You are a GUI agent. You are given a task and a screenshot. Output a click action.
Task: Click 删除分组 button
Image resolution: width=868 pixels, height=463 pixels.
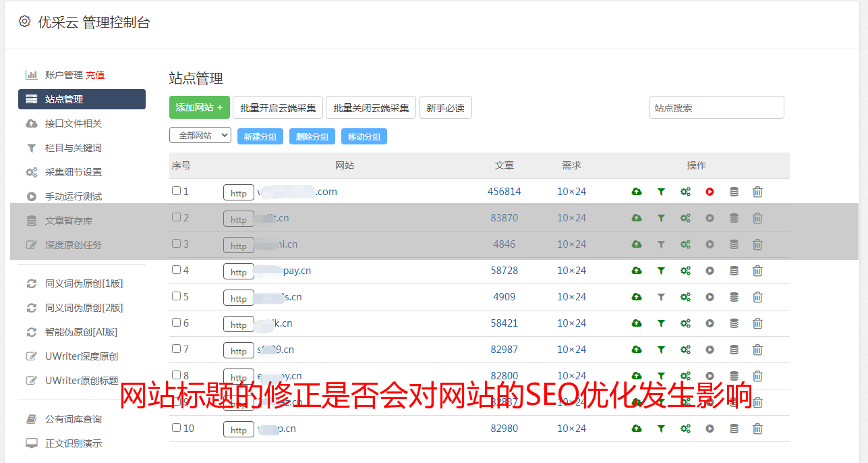(x=312, y=136)
